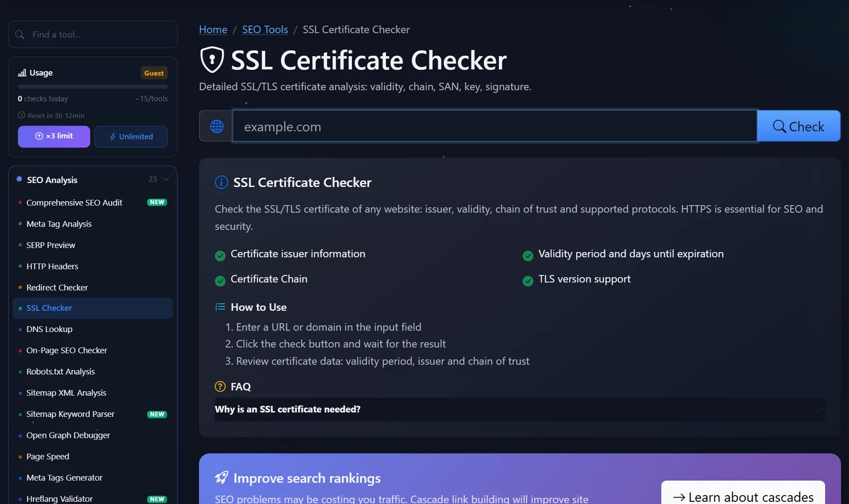Select SSL Checker sidebar item

click(x=93, y=308)
